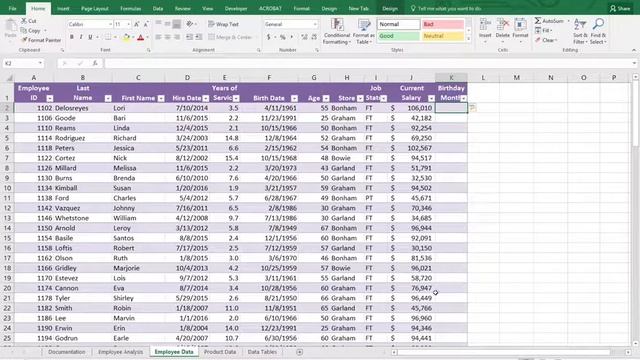This screenshot has width=640, height=360.
Task: Click the Copy icon in Clipboard
Action: (x=24, y=30)
